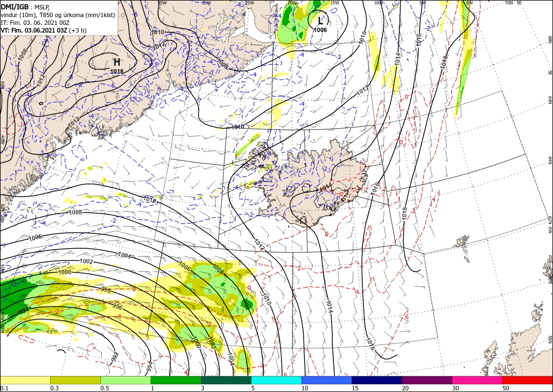Image resolution: width=553 pixels, height=392 pixels.
Task: Click the 'IT: Fim. 03. 06. 2021 00Z' text
Action: pos(35,23)
